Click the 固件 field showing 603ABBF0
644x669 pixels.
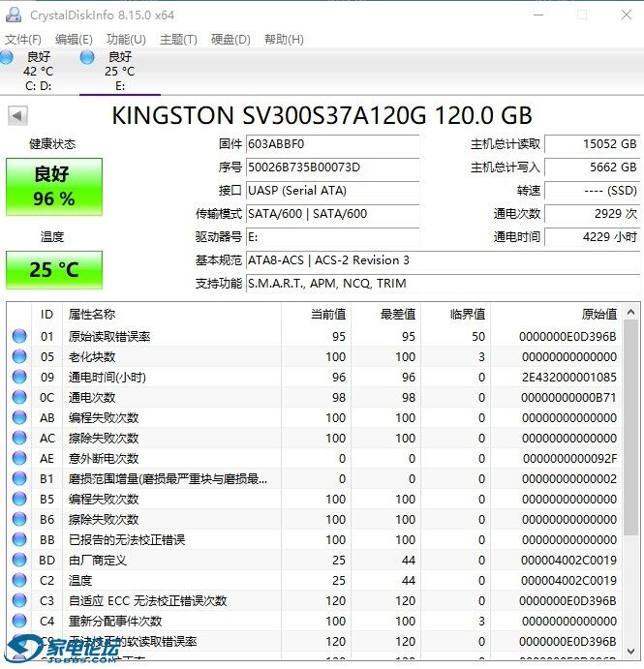(332, 144)
